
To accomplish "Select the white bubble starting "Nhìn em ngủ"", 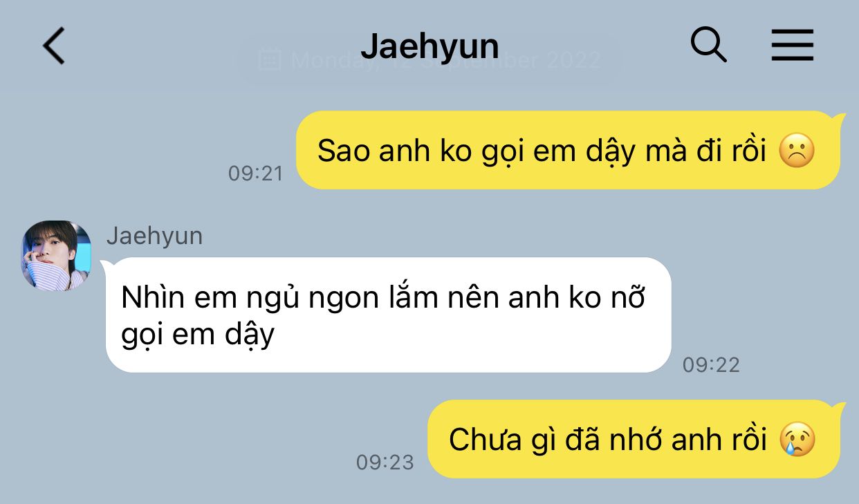I will click(389, 315).
